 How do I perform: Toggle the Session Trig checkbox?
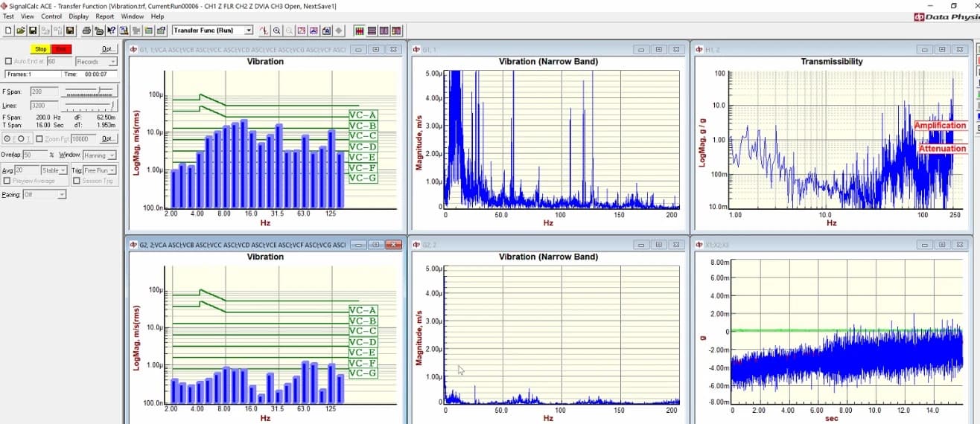(x=77, y=181)
